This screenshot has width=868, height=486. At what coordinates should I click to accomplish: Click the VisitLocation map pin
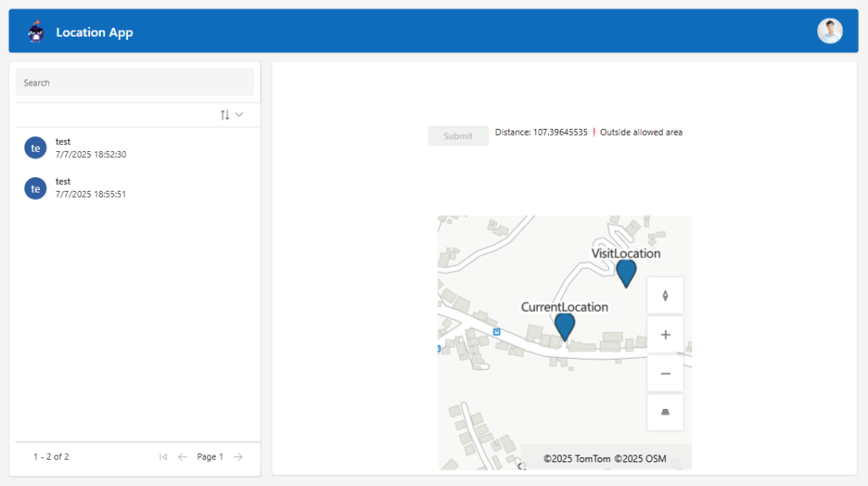click(x=626, y=272)
